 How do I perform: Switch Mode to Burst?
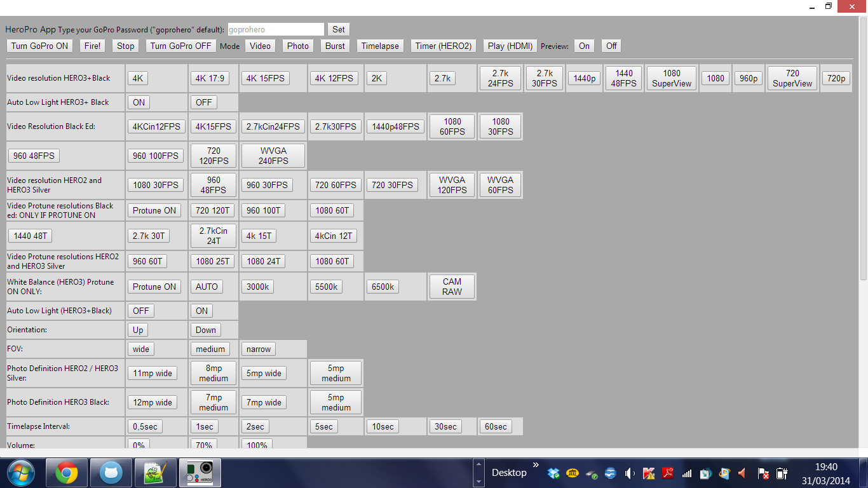coord(335,46)
